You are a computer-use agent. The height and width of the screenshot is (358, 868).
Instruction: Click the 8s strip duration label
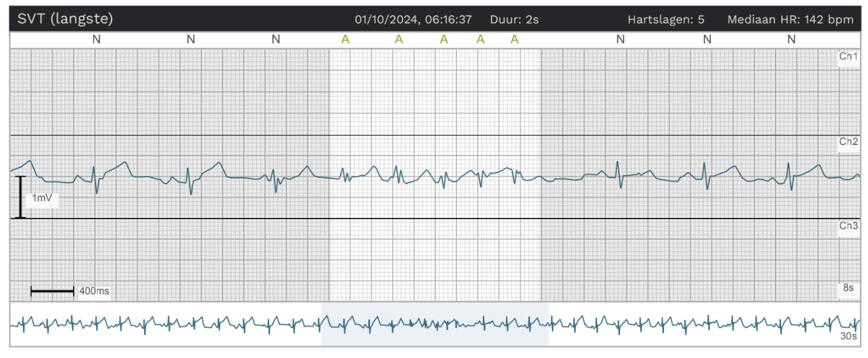tap(848, 288)
